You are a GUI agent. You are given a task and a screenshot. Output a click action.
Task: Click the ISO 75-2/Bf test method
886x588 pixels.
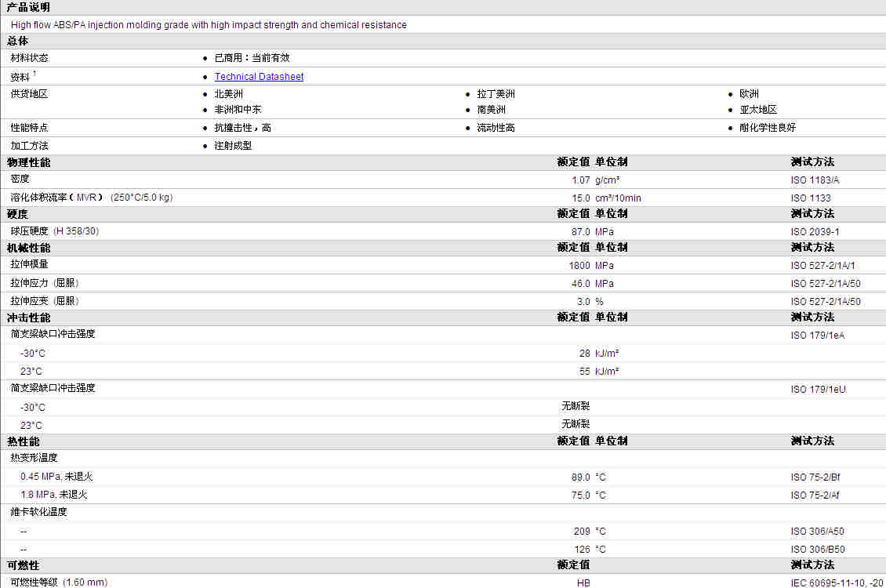click(815, 477)
